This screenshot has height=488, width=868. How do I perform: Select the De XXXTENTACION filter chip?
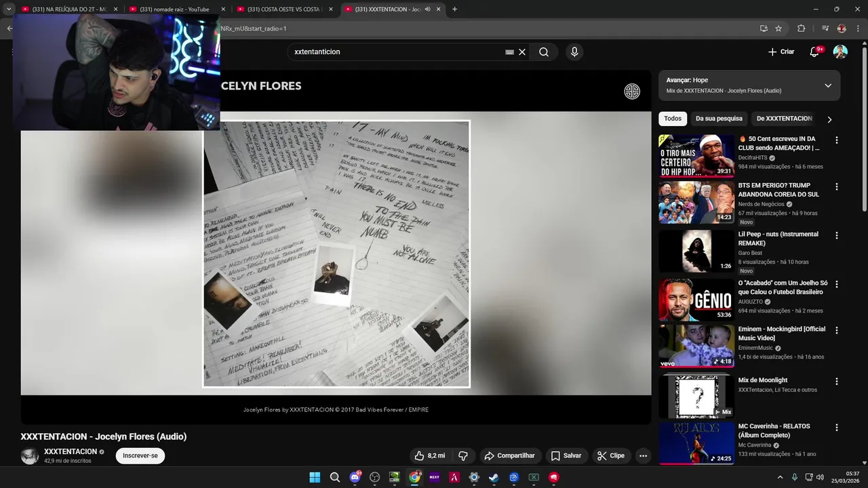pyautogui.click(x=784, y=119)
